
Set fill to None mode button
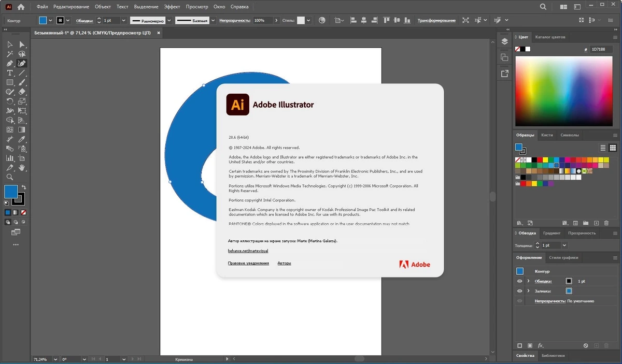(22, 212)
